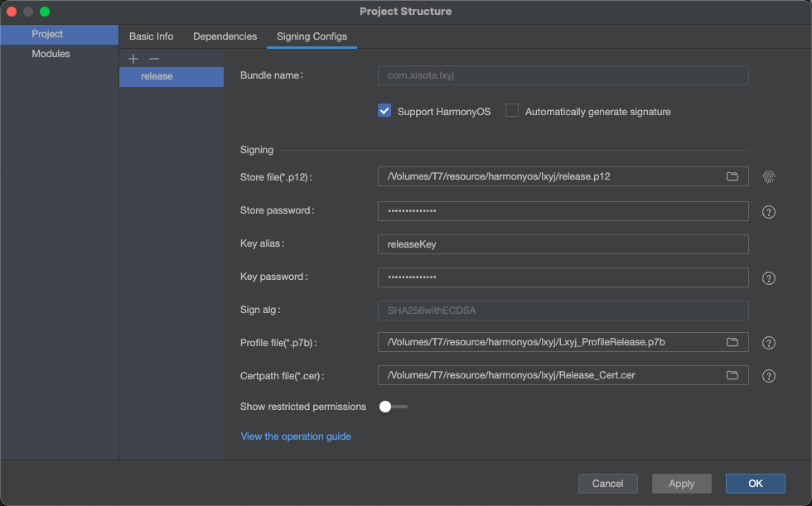Open help icon beside Key password
The height and width of the screenshot is (506, 812).
769,277
